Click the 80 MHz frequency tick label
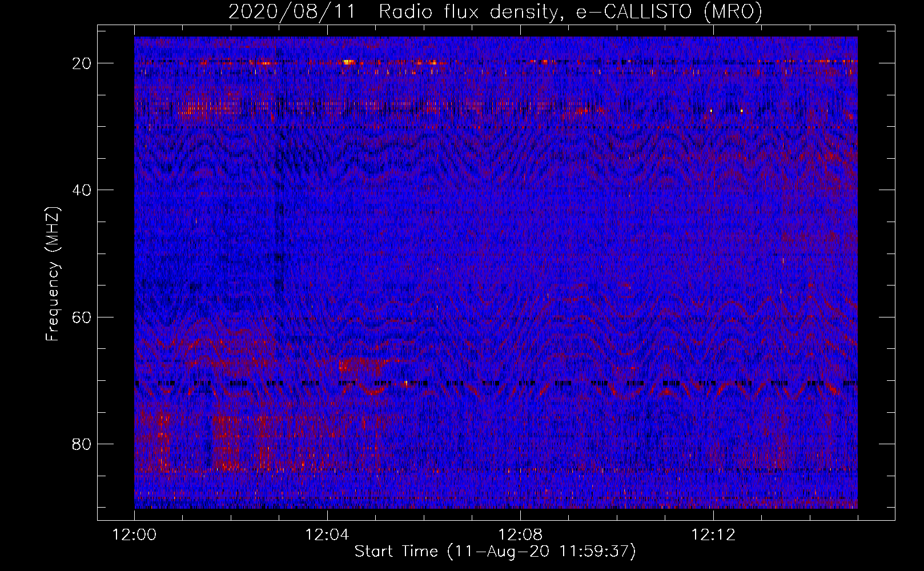The width and height of the screenshot is (924, 571). [x=82, y=444]
